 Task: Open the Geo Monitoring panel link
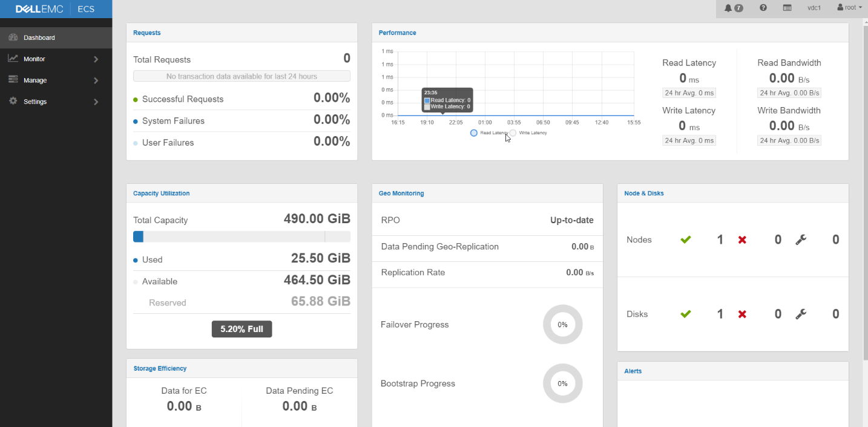click(x=401, y=194)
